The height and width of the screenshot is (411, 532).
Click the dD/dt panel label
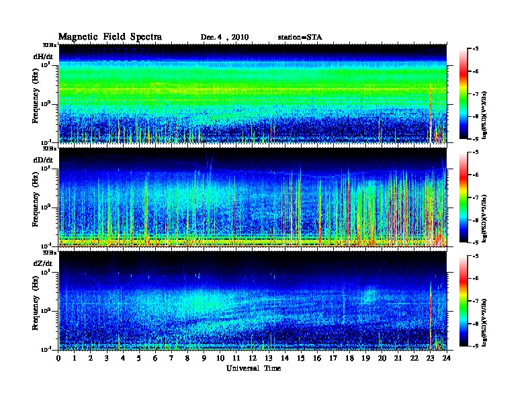[43, 160]
